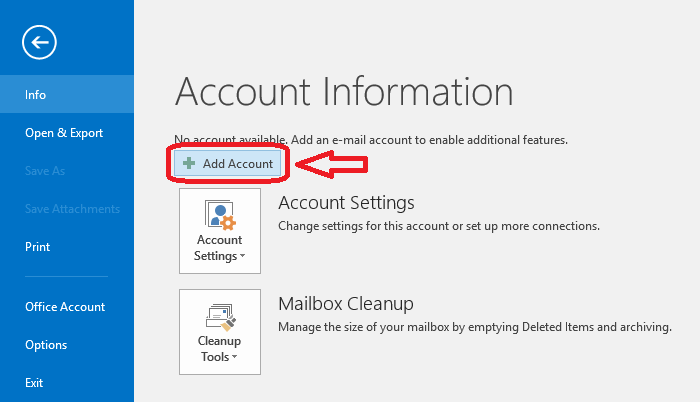Go to Office Account
Viewport: 700px width, 402px height.
[x=67, y=307]
